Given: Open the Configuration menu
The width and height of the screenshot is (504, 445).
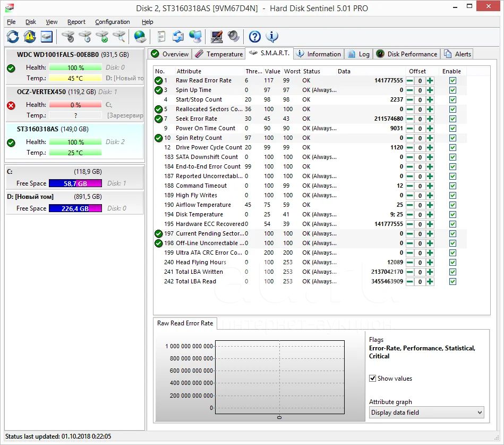Looking at the screenshot, I should coord(113,22).
